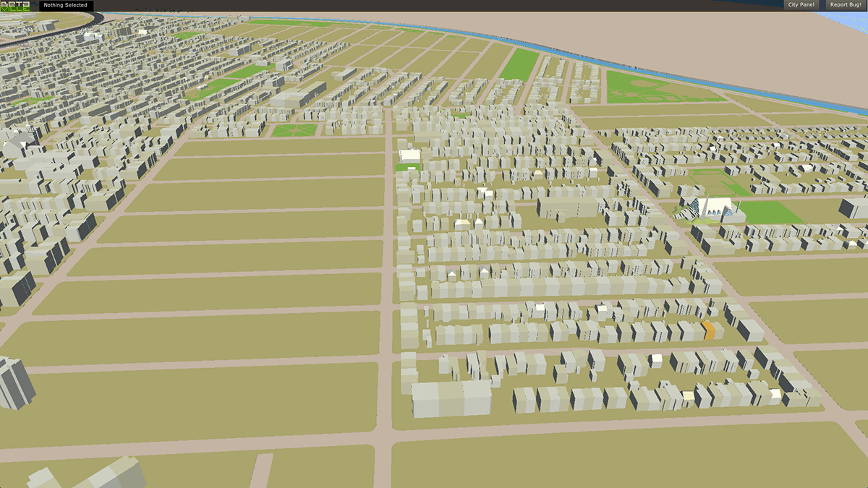Click the Report Bug! button

point(845,5)
